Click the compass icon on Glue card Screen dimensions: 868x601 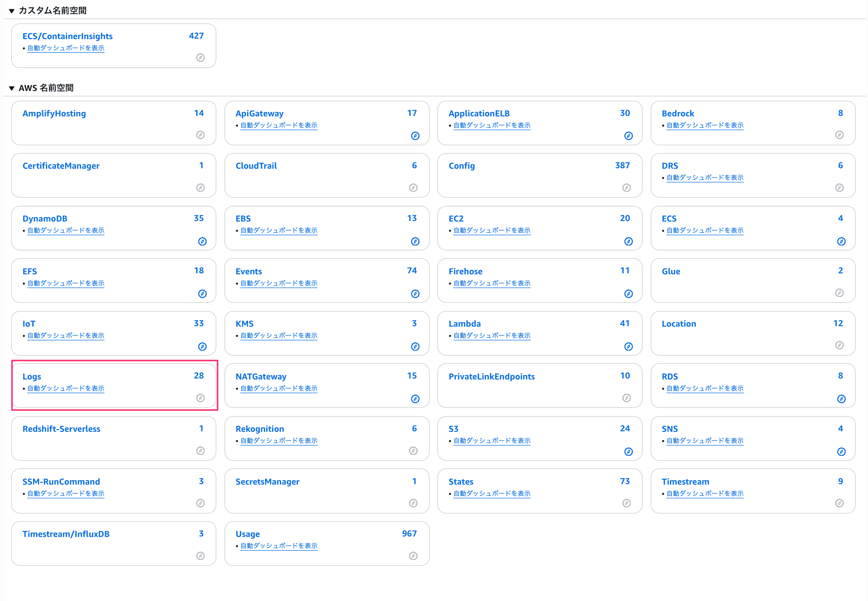click(x=840, y=293)
